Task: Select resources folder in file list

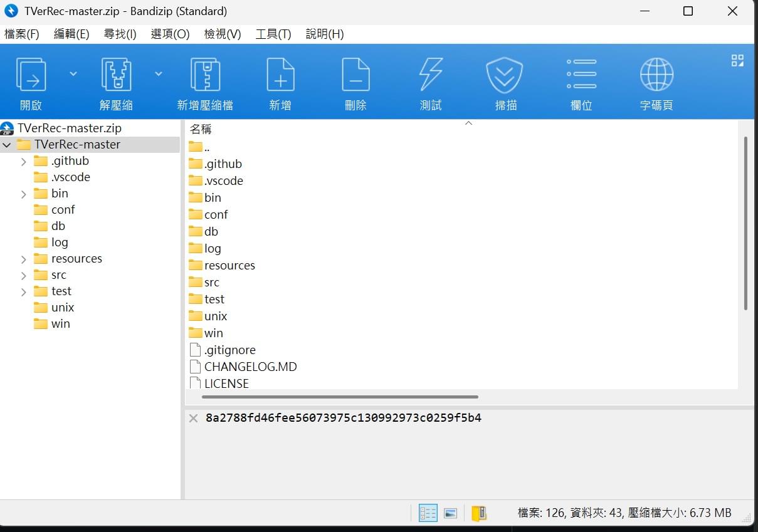Action: click(x=222, y=266)
